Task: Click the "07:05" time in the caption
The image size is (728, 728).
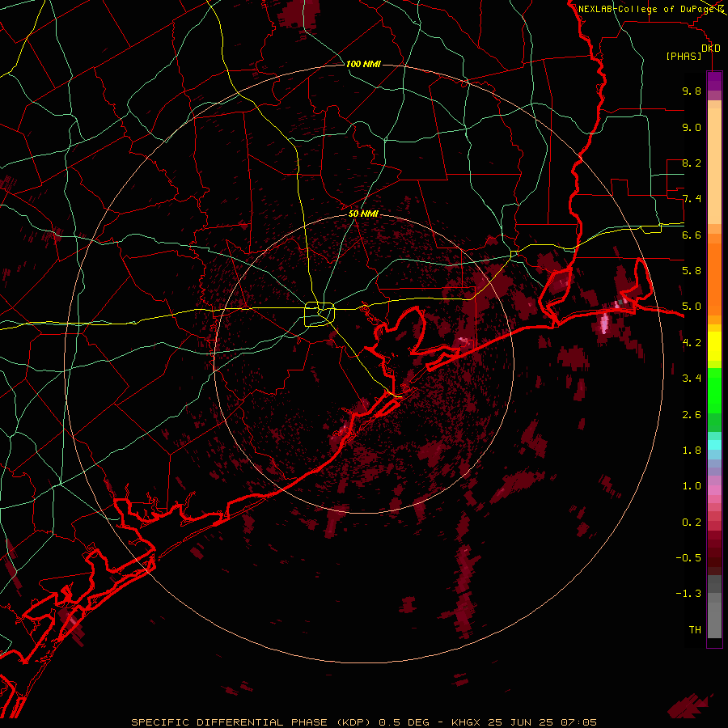Action: pyautogui.click(x=578, y=722)
